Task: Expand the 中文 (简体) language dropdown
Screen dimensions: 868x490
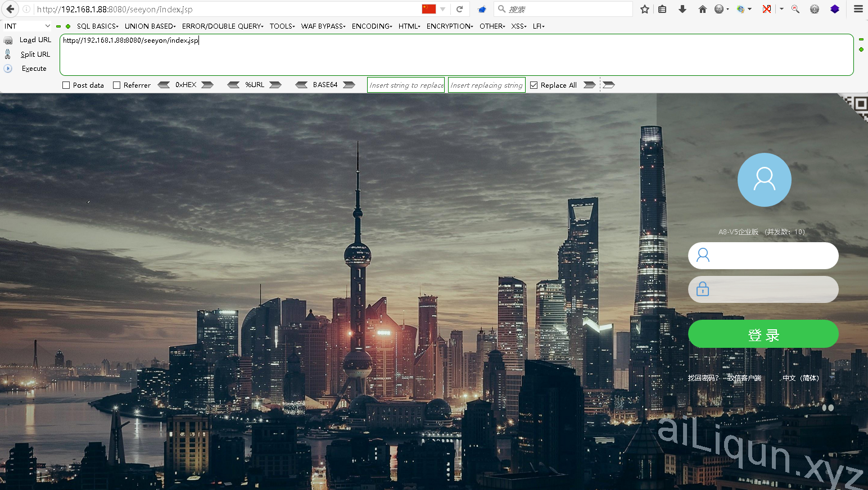Action: (801, 378)
